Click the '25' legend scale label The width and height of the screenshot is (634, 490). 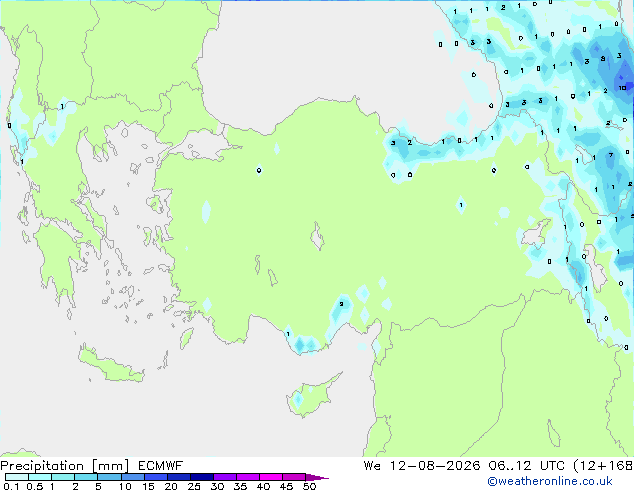[194, 486]
